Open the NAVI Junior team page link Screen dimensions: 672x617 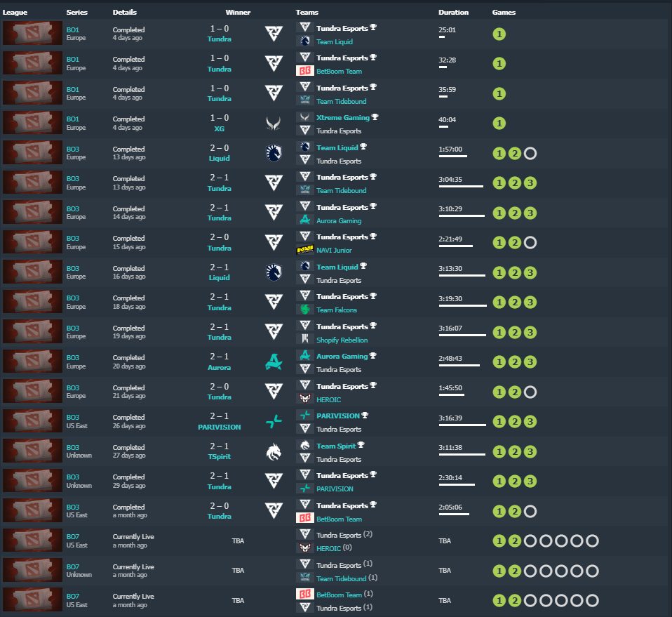click(x=334, y=251)
